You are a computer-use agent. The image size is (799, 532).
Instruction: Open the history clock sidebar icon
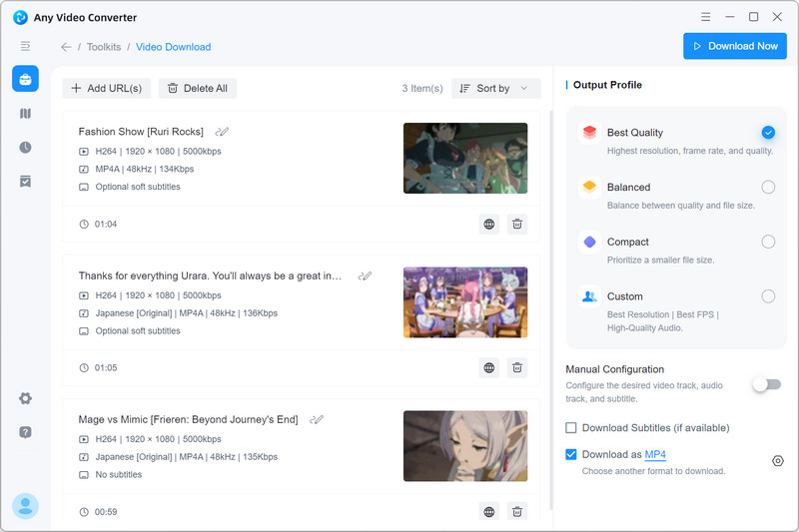[x=25, y=147]
